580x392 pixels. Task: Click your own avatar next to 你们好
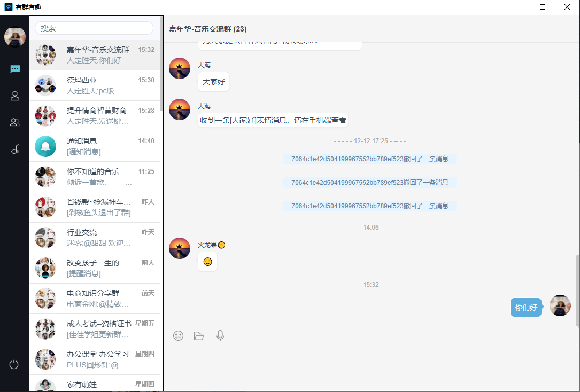click(x=560, y=305)
